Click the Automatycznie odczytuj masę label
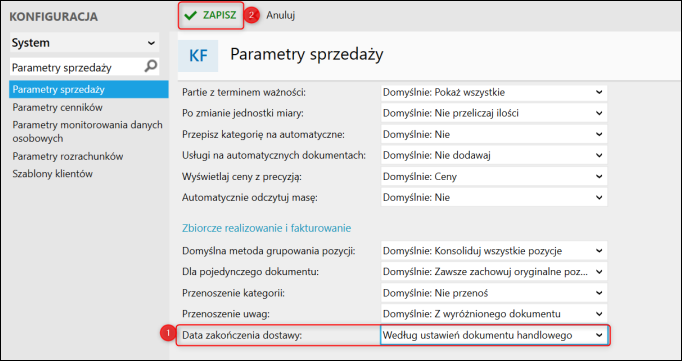 [x=250, y=197]
